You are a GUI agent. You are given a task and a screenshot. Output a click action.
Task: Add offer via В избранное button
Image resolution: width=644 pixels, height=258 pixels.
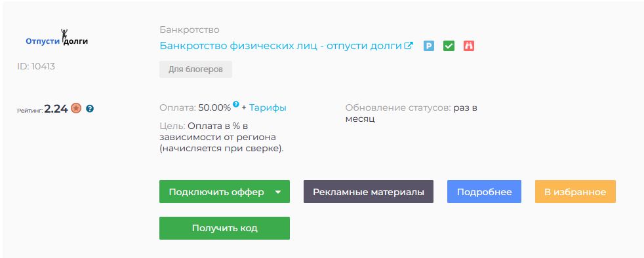pyautogui.click(x=575, y=192)
